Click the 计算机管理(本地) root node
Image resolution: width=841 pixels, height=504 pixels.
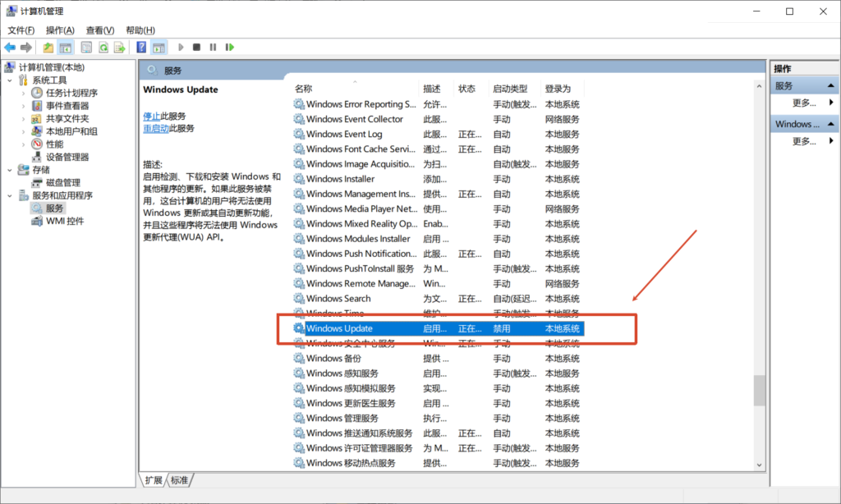pos(52,67)
